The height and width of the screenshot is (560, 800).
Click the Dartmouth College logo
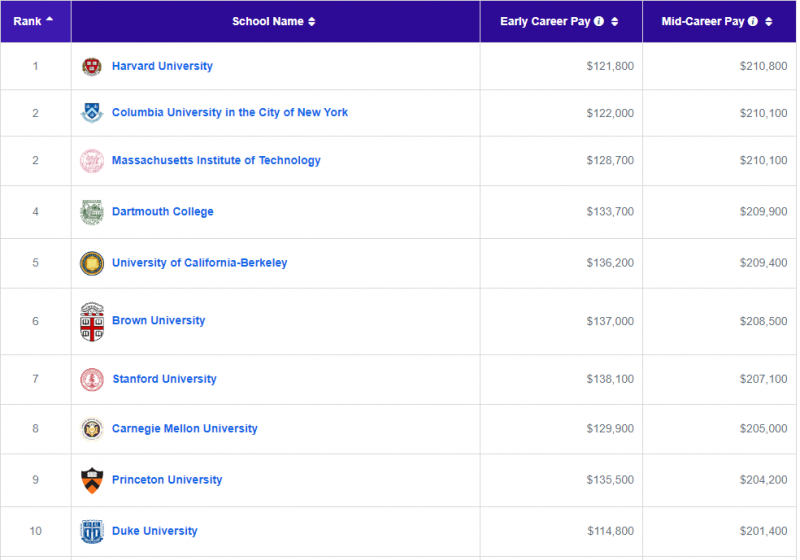click(x=92, y=212)
